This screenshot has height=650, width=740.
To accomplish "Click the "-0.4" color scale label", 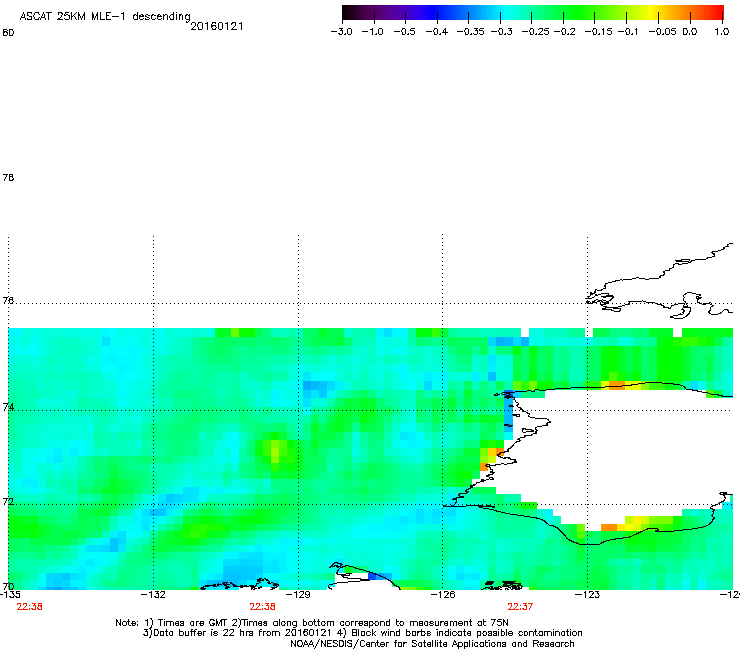I will [437, 32].
